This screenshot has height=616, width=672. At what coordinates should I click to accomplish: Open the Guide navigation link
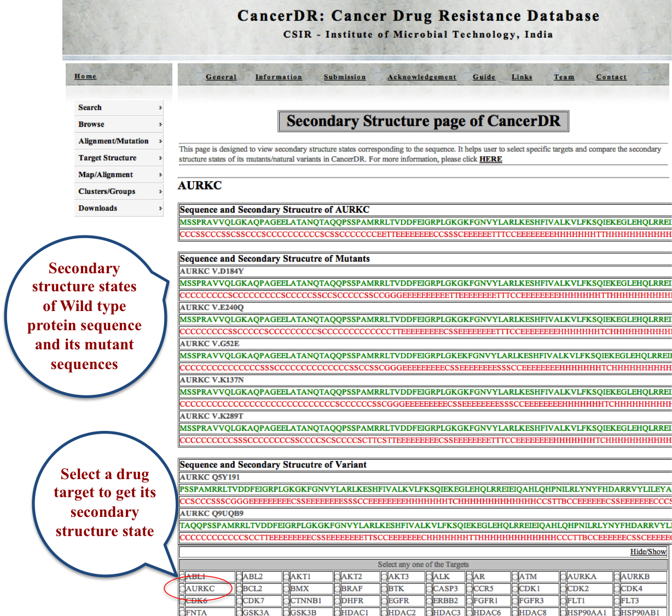pos(484,77)
